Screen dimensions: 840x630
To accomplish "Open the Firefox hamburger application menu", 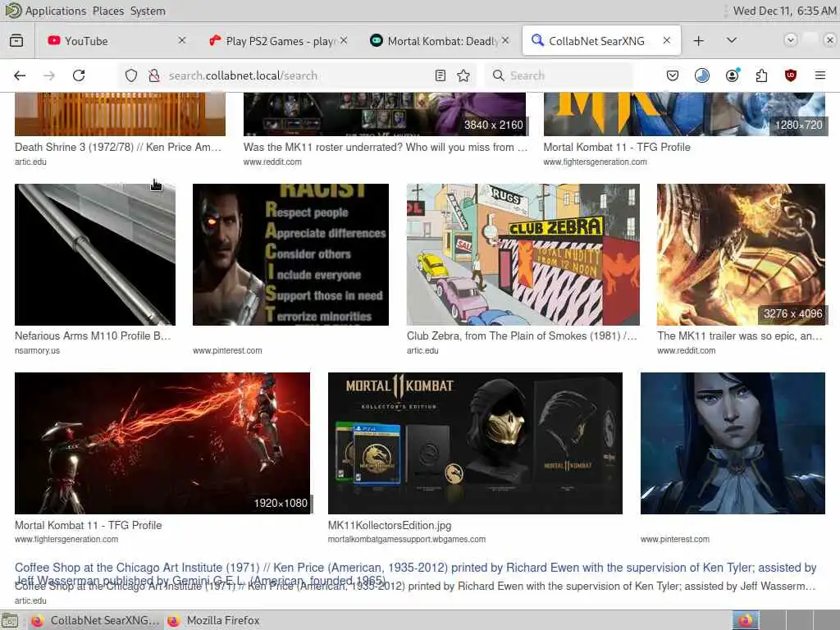I will pos(820,75).
